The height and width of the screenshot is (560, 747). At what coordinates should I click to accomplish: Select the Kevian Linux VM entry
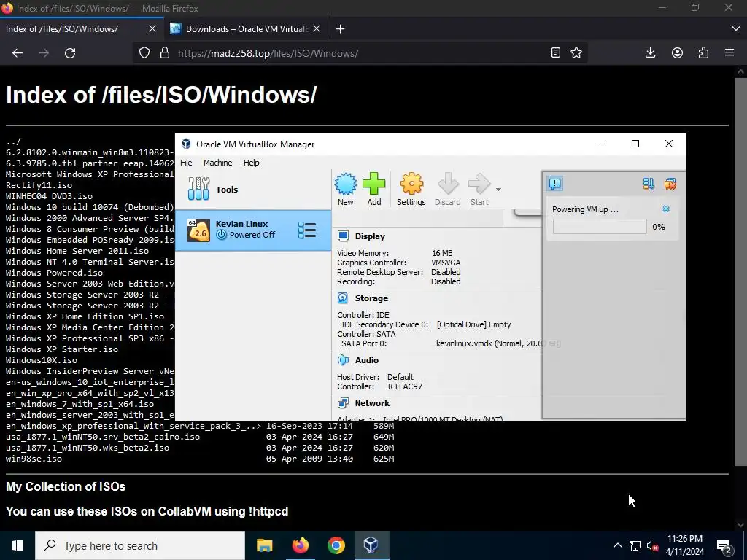click(253, 230)
